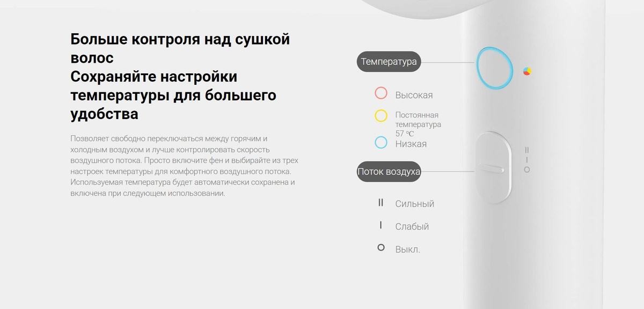
Task: Click the Высокая temperature text
Action: (414, 95)
